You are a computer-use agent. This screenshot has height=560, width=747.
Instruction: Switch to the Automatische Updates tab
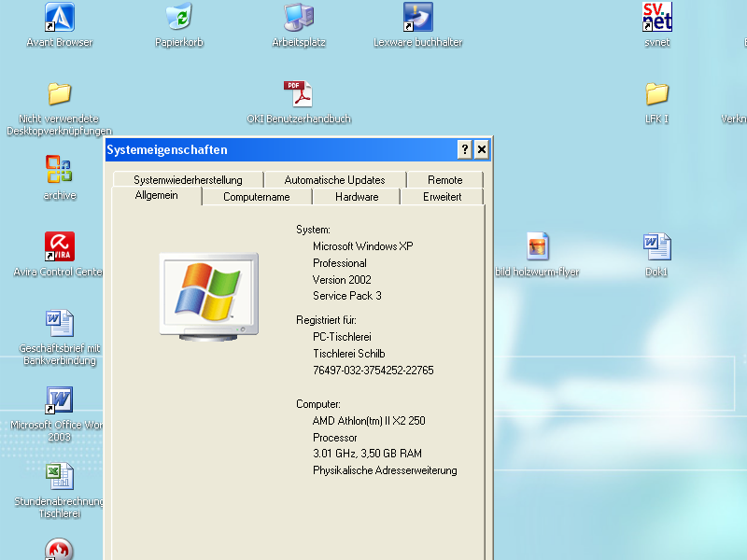tap(335, 180)
